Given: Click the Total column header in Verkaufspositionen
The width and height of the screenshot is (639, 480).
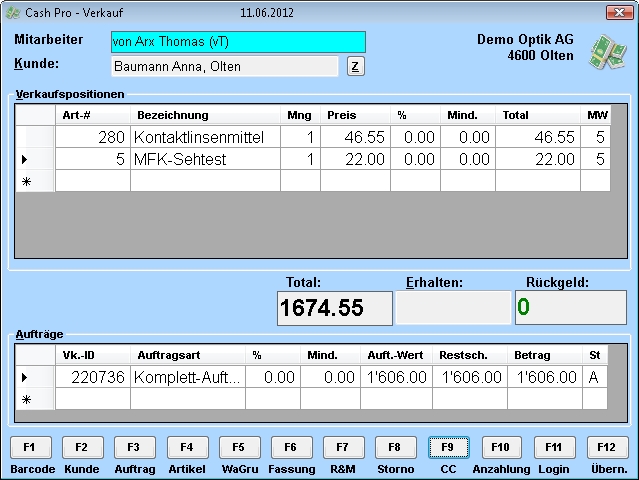Looking at the screenshot, I should pos(538,115).
